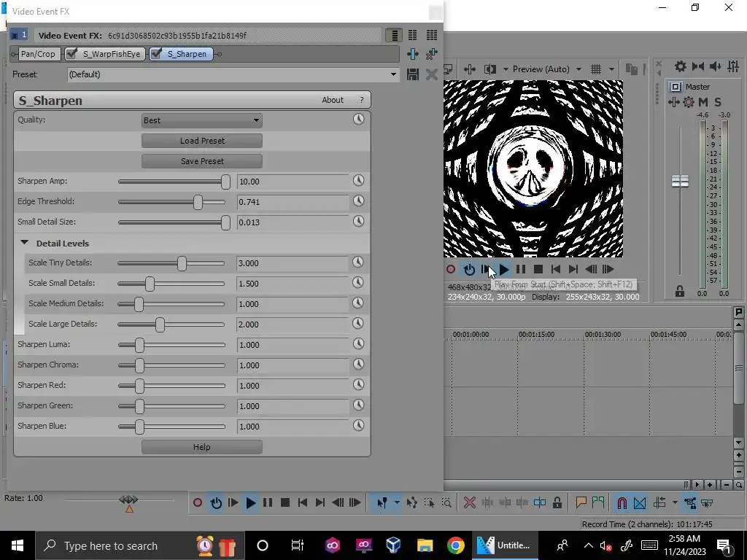Image resolution: width=747 pixels, height=560 pixels.
Task: Select Pan/Crop tab in FX chain
Action: pyautogui.click(x=38, y=54)
